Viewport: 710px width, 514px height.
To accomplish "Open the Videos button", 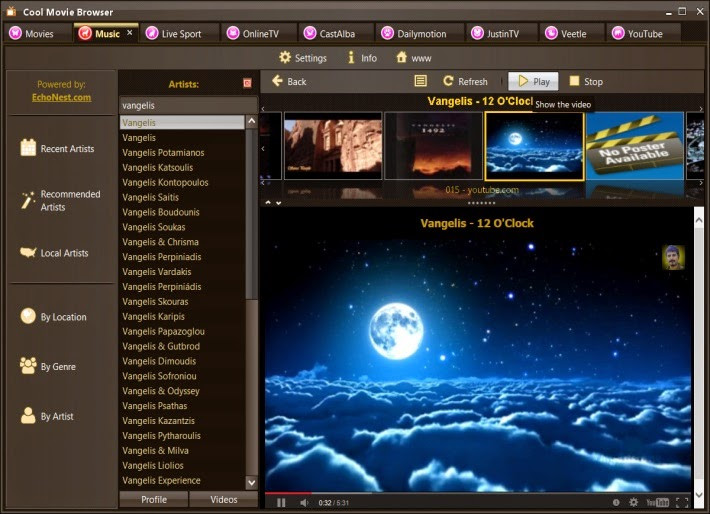I will 224,500.
